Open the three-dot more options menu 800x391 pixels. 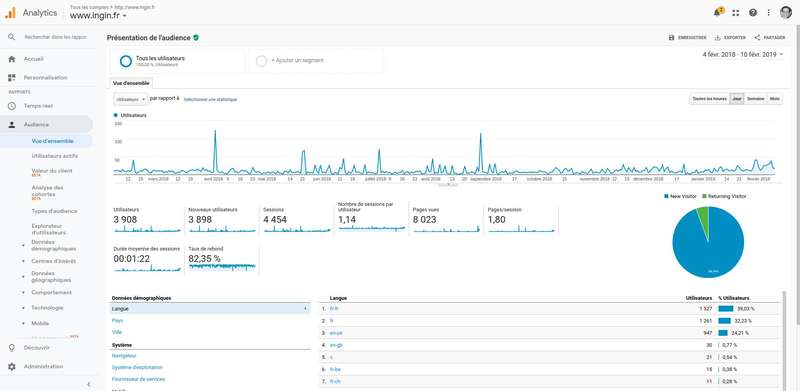[x=768, y=13]
